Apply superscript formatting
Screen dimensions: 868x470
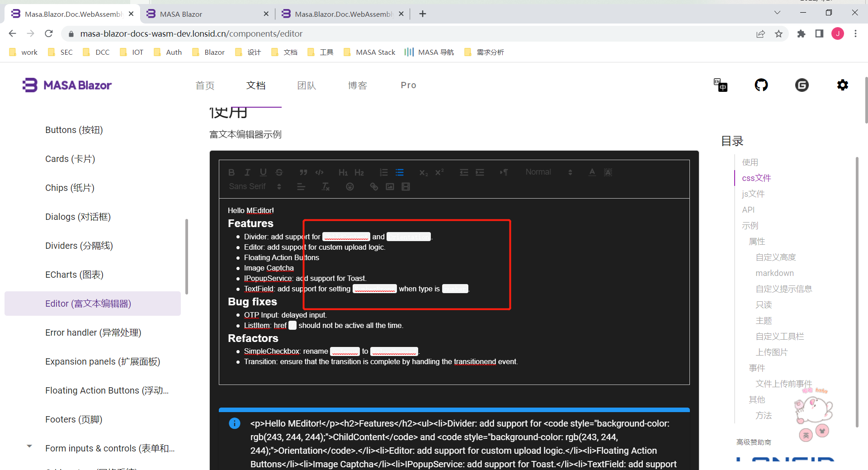(x=439, y=172)
